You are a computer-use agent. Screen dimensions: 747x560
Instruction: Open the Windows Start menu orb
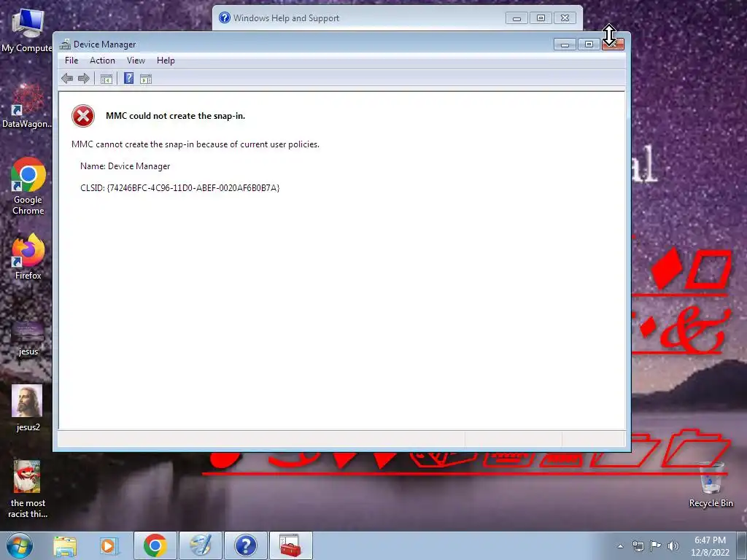click(x=20, y=545)
